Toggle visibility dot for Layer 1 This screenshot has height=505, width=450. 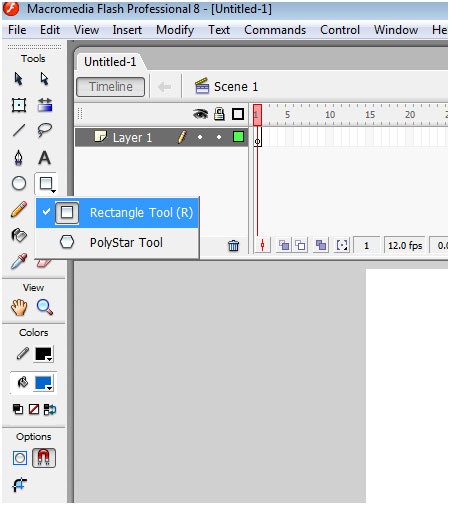pyautogui.click(x=200, y=137)
